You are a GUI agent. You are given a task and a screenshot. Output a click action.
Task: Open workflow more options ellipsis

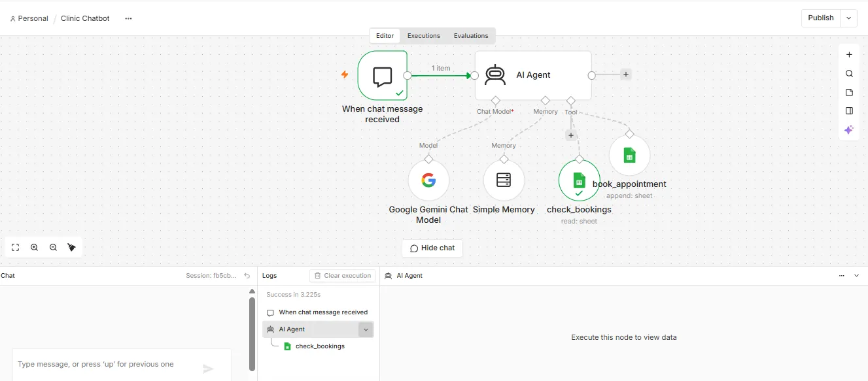pyautogui.click(x=128, y=18)
